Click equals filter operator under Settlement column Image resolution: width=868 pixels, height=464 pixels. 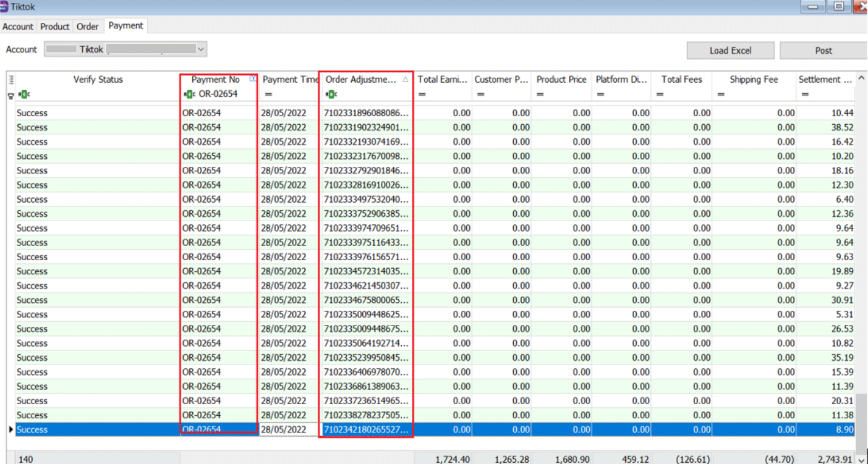(x=805, y=95)
